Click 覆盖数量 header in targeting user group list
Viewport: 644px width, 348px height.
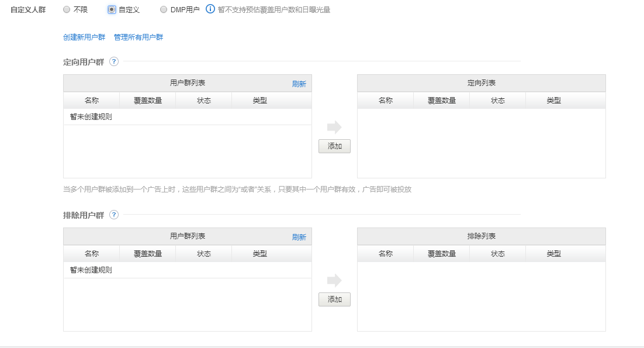[x=147, y=101]
